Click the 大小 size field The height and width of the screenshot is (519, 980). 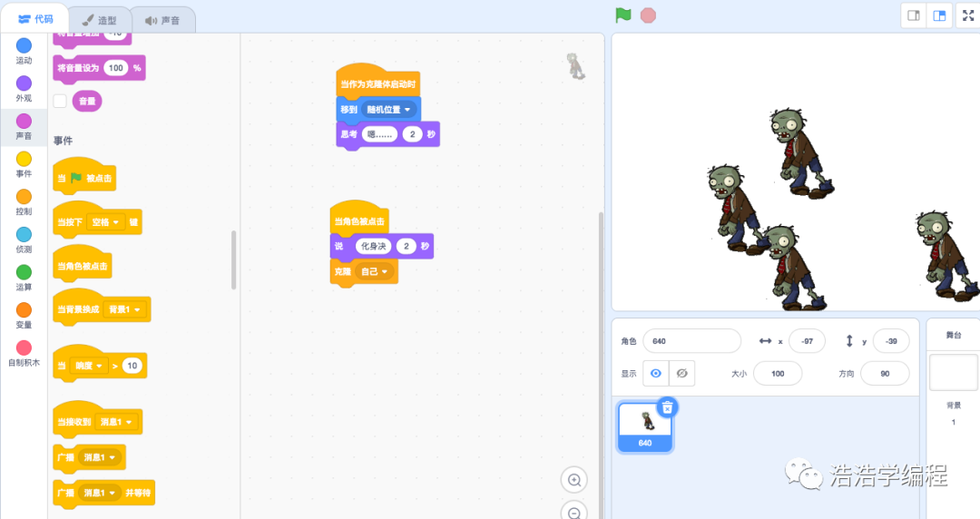pos(778,374)
